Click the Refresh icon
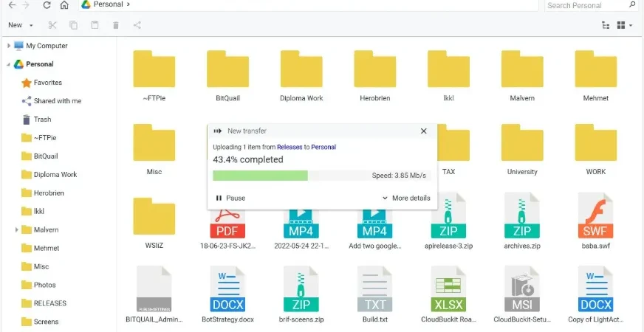This screenshot has width=644, height=332. tap(47, 5)
